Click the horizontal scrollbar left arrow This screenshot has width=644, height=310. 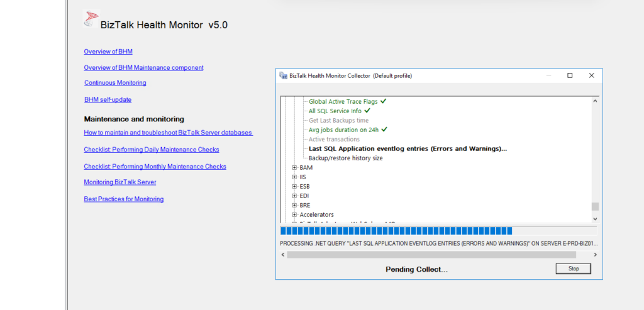pyautogui.click(x=282, y=255)
